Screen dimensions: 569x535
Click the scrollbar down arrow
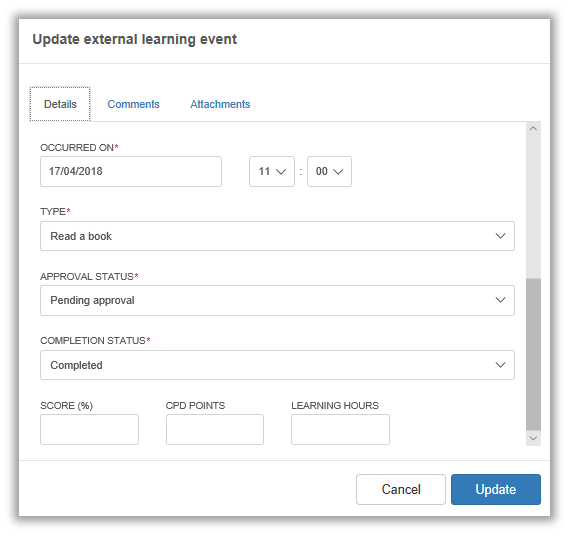(x=533, y=438)
